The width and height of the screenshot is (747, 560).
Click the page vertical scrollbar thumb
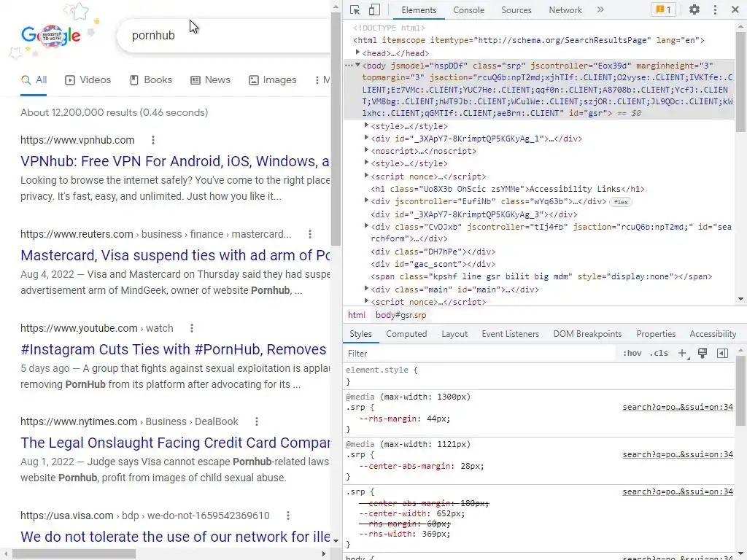pos(336,128)
